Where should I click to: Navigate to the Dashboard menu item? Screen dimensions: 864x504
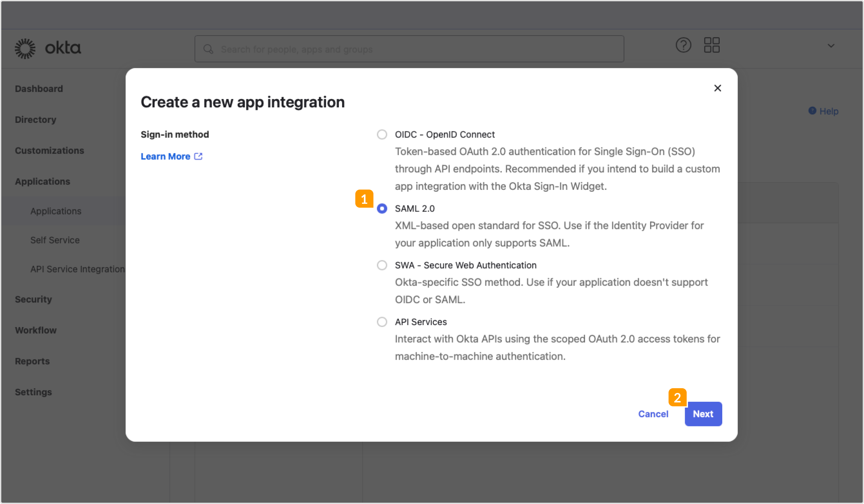click(x=39, y=88)
